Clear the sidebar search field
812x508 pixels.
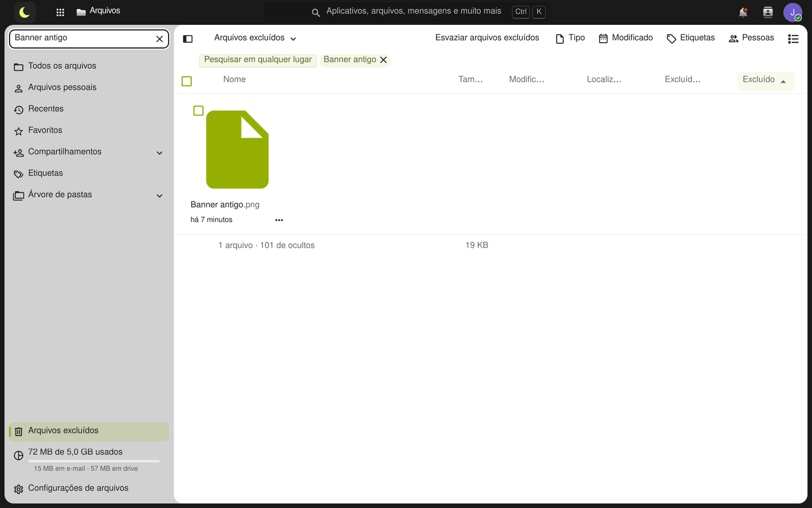(x=159, y=39)
